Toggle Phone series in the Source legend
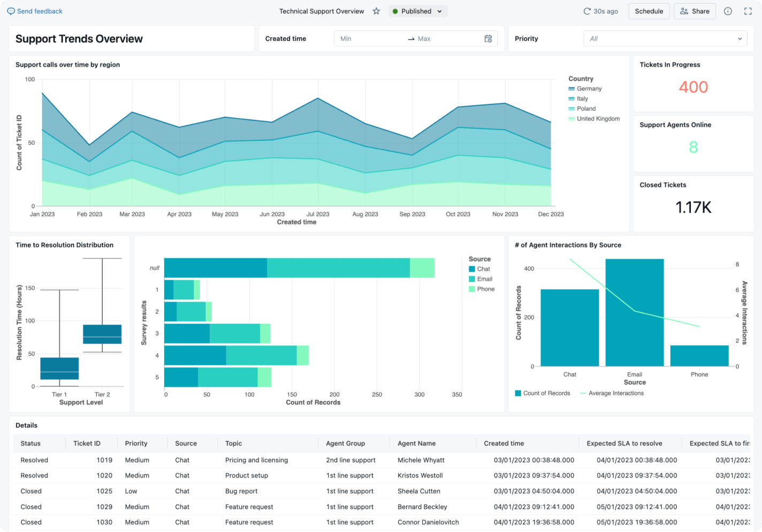Image resolution: width=762 pixels, height=532 pixels. pos(485,289)
